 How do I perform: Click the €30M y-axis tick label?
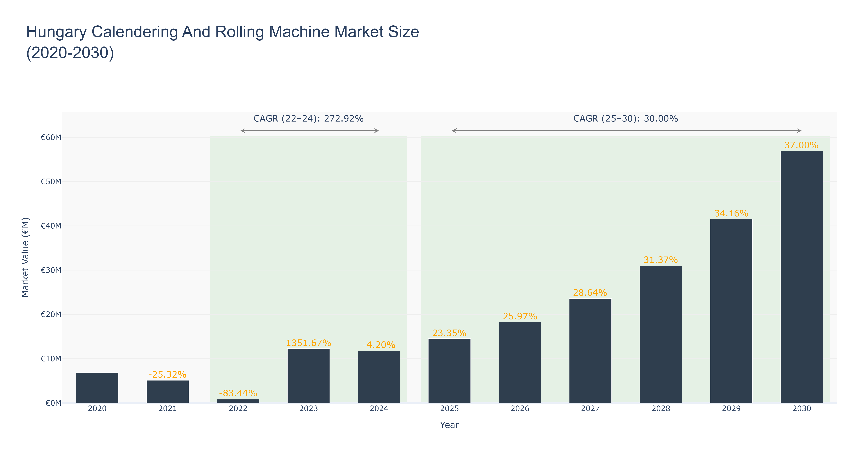coord(51,270)
